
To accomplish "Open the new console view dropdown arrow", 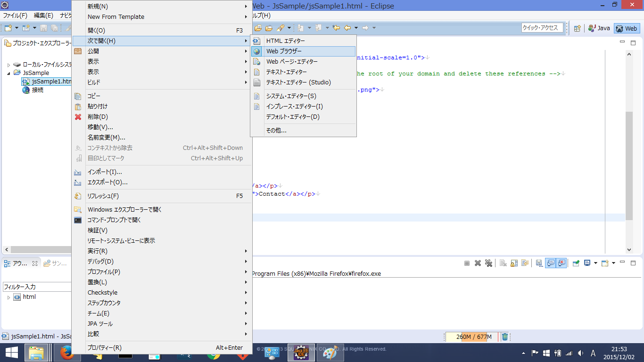I will (614, 263).
